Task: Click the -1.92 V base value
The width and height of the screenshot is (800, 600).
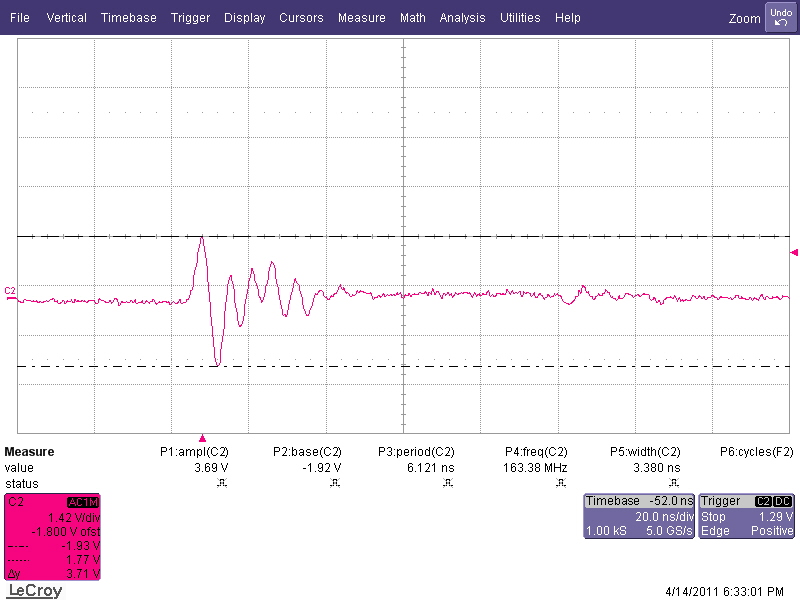Action: (322, 468)
